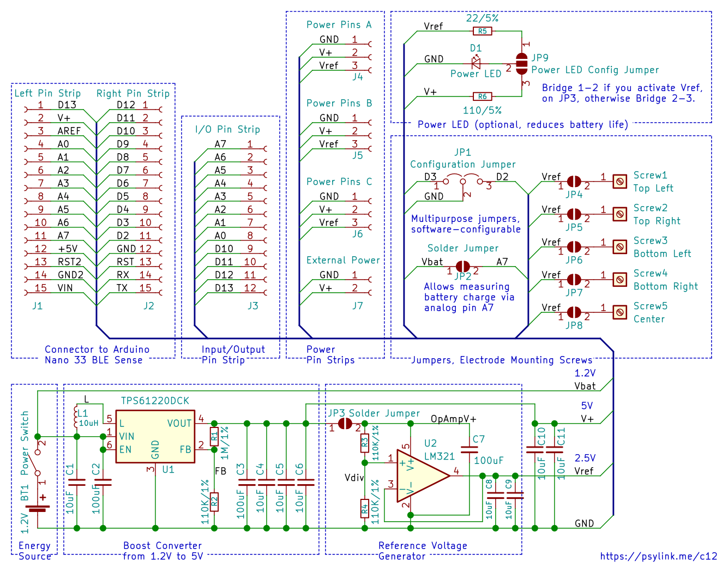Click the '110/5%' resistor value

482,110
